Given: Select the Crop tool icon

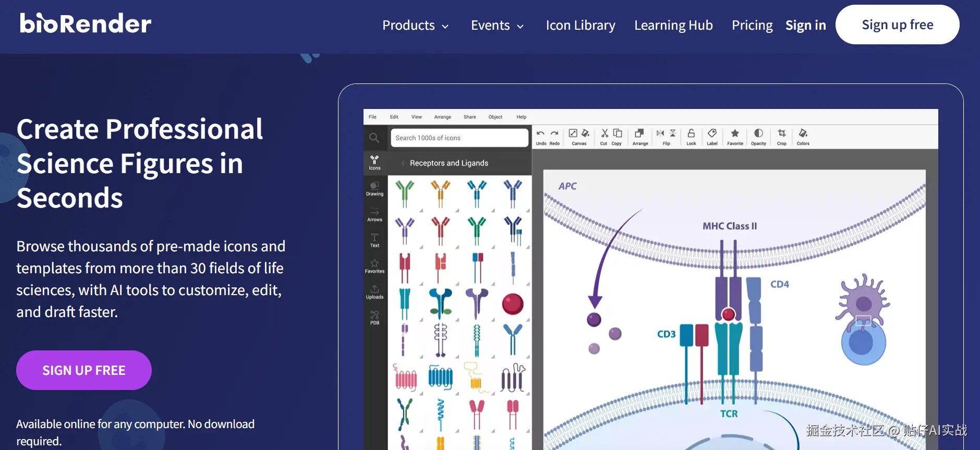Looking at the screenshot, I should 781,133.
